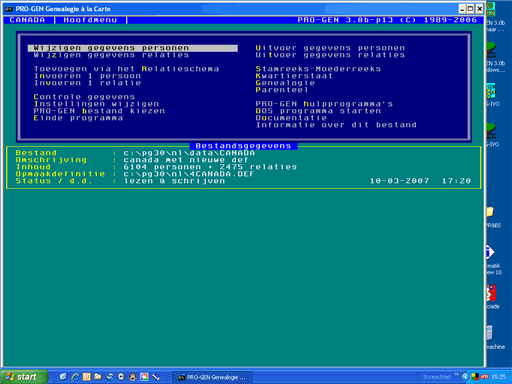Click 'Hoofdmenu' label in top bar
Image resolution: width=512 pixels, height=384 pixels.
click(90, 20)
